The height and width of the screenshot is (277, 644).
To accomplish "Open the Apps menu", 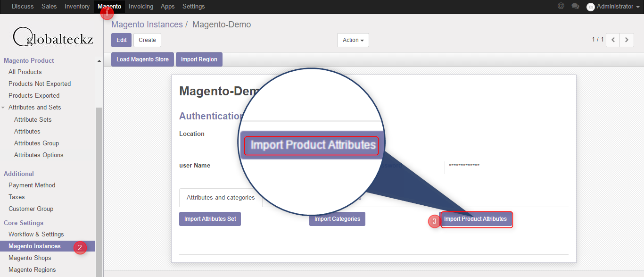I will (168, 7).
